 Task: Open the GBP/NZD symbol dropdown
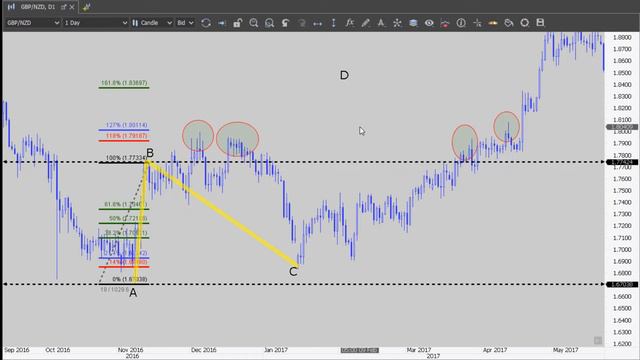[x=33, y=23]
